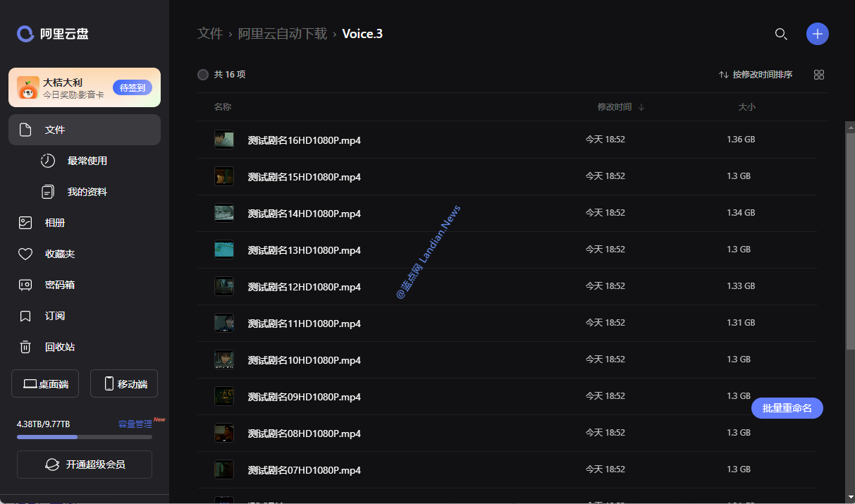
Task: Click the 开通超级会员 button
Action: [85, 465]
